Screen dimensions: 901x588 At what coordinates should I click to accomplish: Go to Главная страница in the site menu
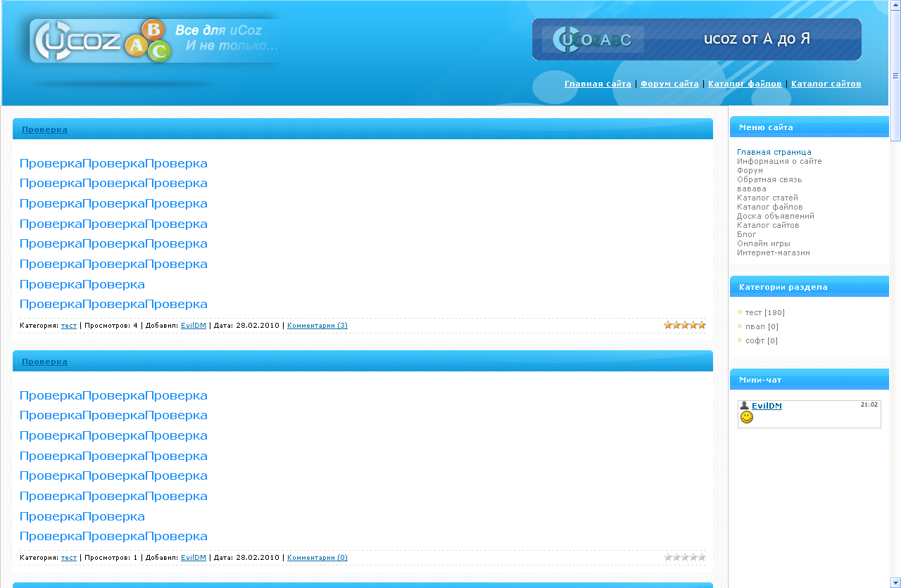[774, 151]
